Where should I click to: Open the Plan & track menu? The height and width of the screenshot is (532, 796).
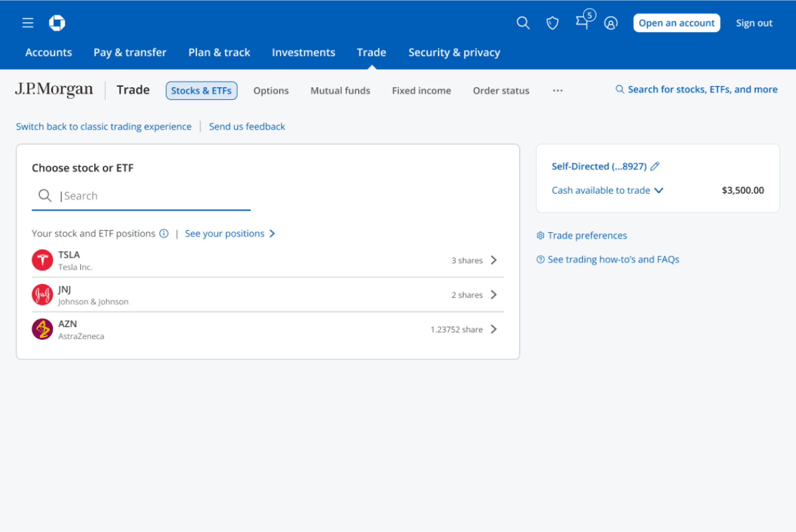(219, 52)
